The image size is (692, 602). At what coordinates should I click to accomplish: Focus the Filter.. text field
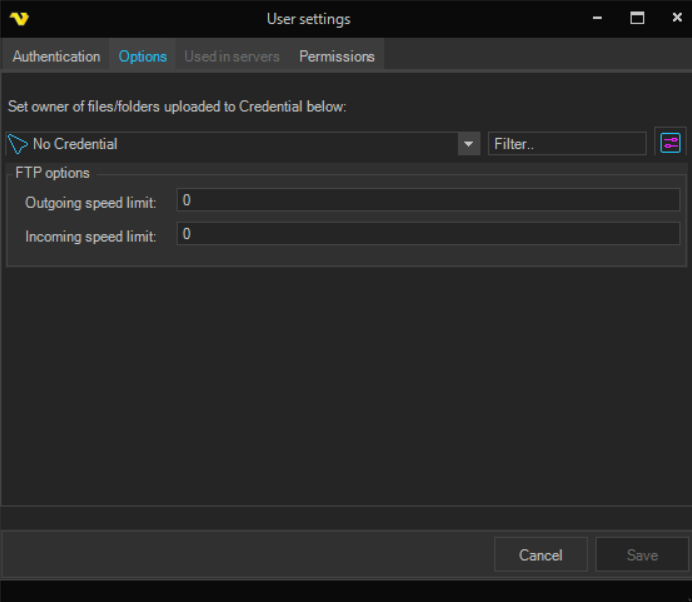(x=566, y=144)
